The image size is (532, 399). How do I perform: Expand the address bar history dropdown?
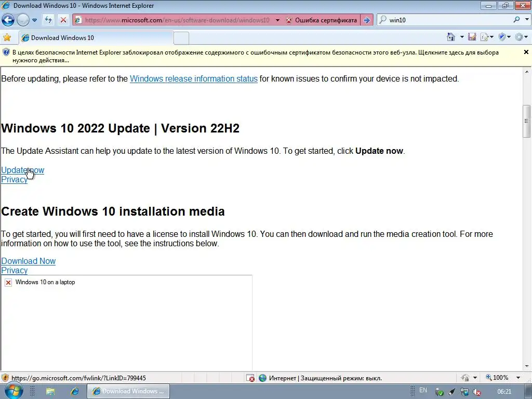click(x=277, y=20)
